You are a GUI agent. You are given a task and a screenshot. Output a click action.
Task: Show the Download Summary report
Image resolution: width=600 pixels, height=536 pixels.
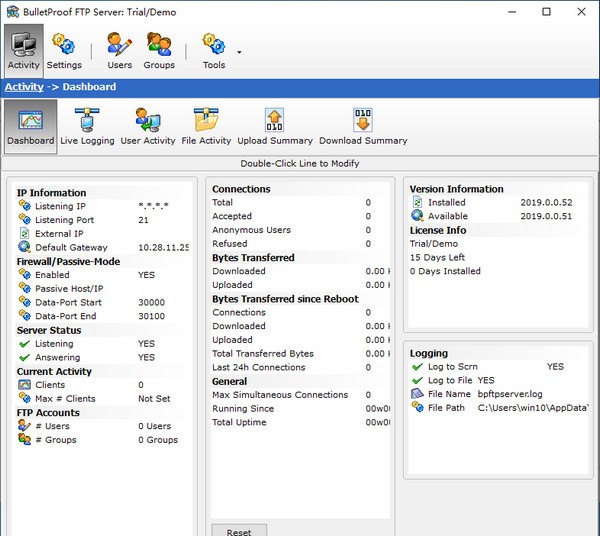point(363,127)
